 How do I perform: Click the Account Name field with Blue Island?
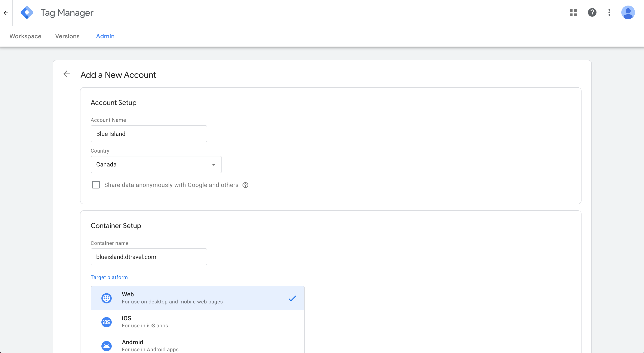coord(149,134)
